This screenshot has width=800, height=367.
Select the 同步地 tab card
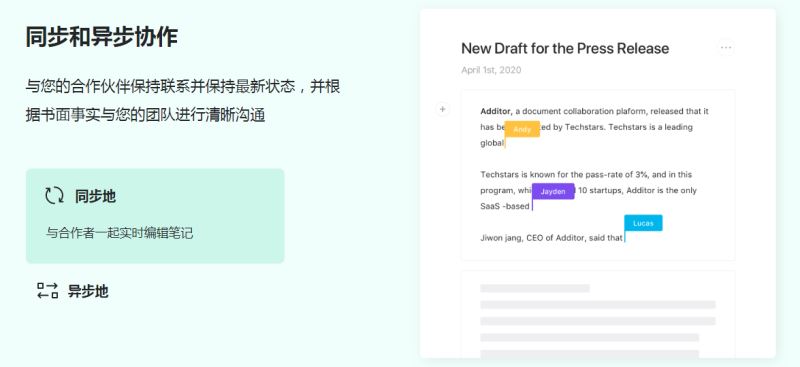155,216
